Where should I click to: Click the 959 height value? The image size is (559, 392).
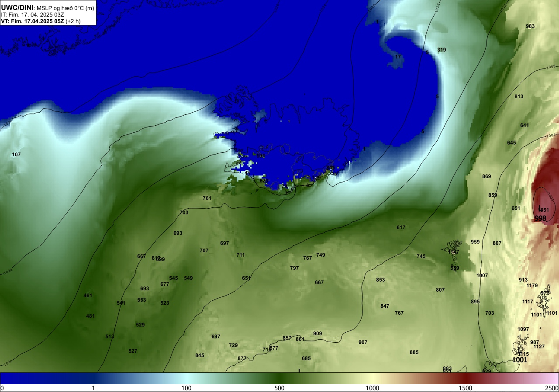475,242
